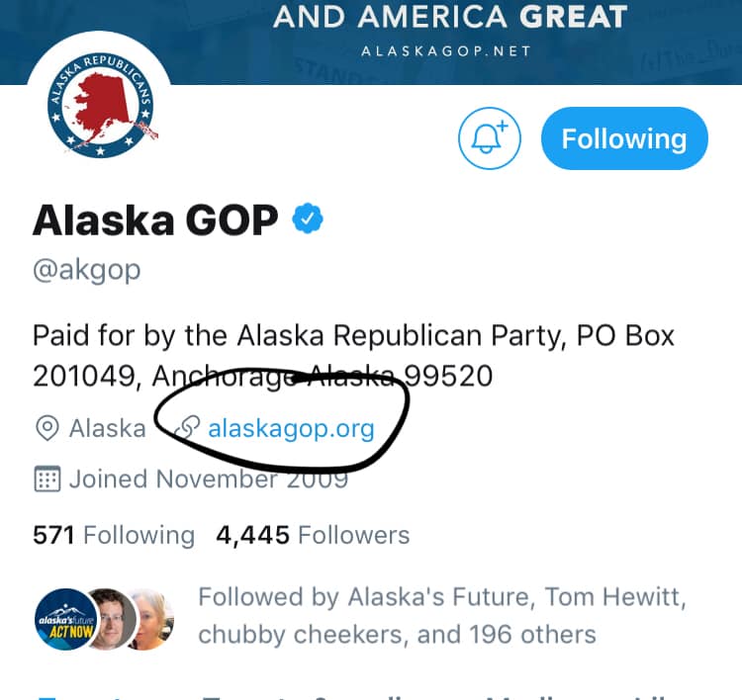The height and width of the screenshot is (700, 742).
Task: Open the alaskagop.org website link
Action: click(x=291, y=428)
